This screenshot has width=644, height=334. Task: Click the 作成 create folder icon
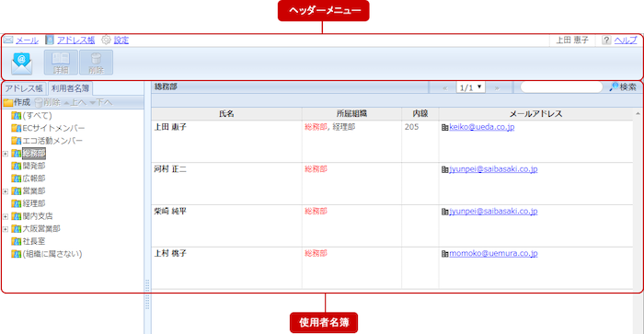pos(7,102)
